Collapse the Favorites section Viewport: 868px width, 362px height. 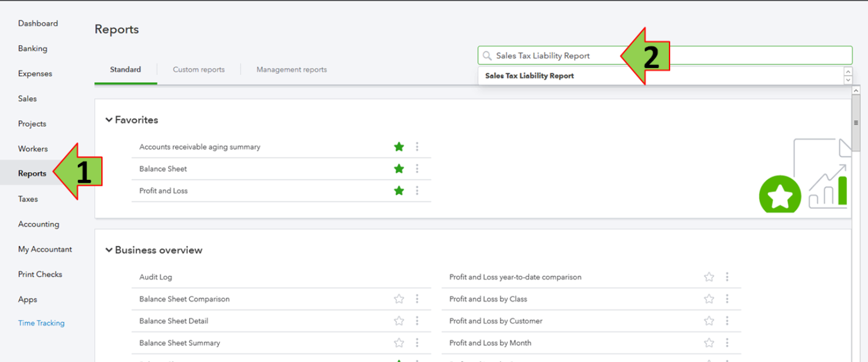(109, 120)
